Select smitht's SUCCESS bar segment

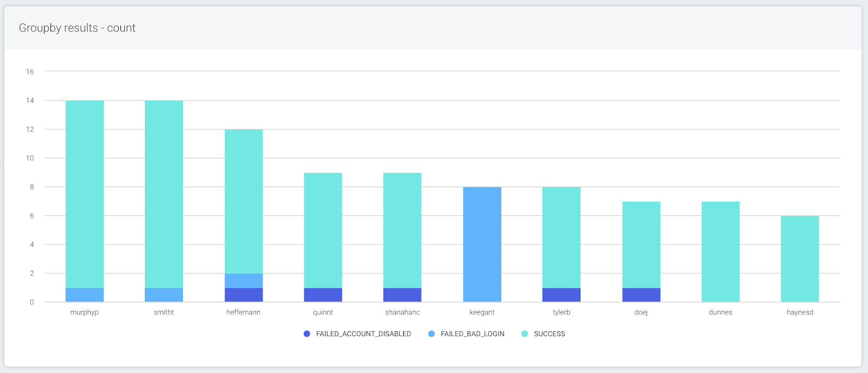(164, 194)
